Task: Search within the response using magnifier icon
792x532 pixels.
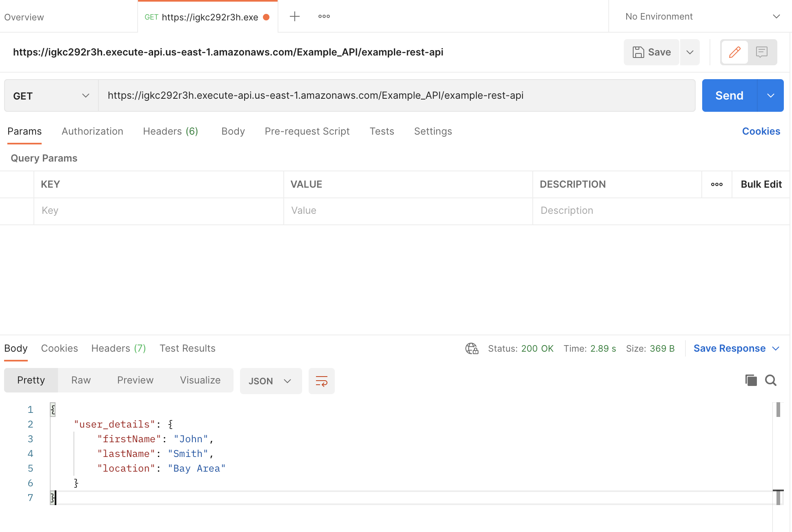Action: [771, 380]
